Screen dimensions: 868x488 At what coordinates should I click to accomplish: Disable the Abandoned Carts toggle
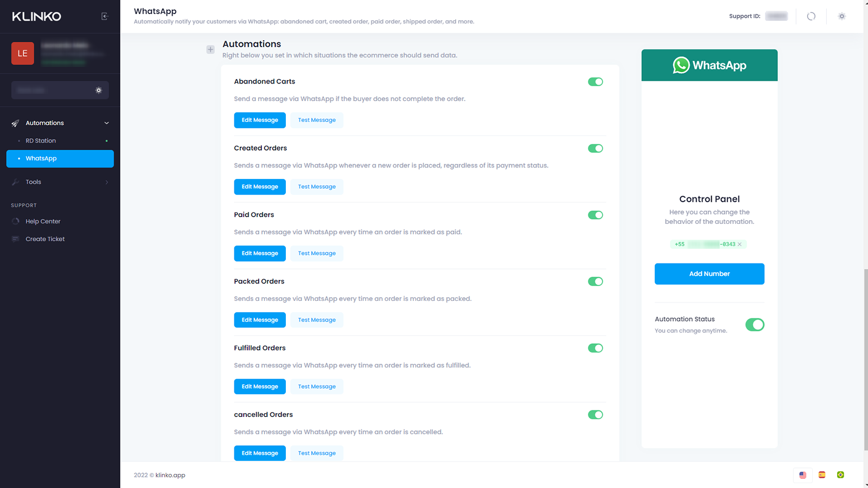pos(595,82)
